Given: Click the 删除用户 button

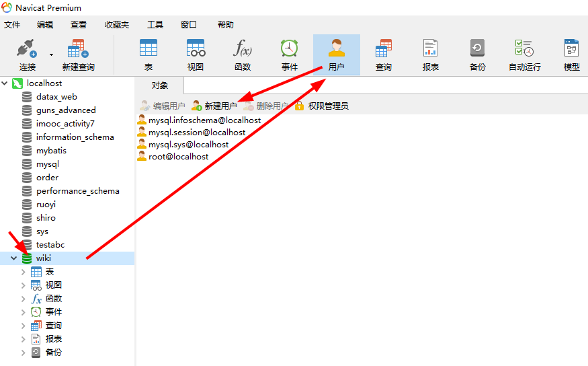Looking at the screenshot, I should (266, 106).
